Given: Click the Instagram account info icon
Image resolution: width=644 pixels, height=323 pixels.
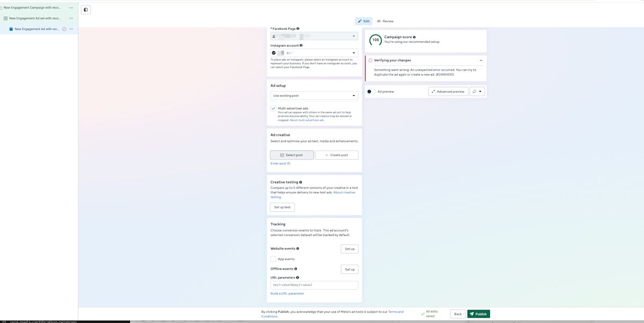Looking at the screenshot, I should [x=301, y=46].
